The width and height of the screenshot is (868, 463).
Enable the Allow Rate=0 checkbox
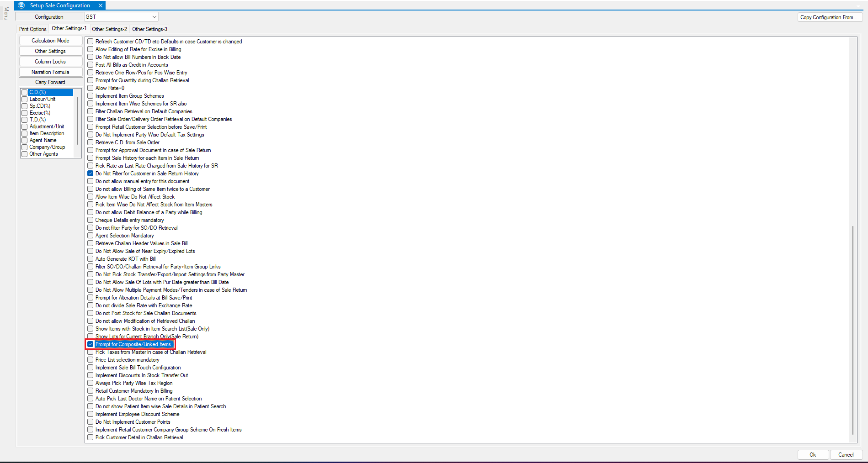91,88
